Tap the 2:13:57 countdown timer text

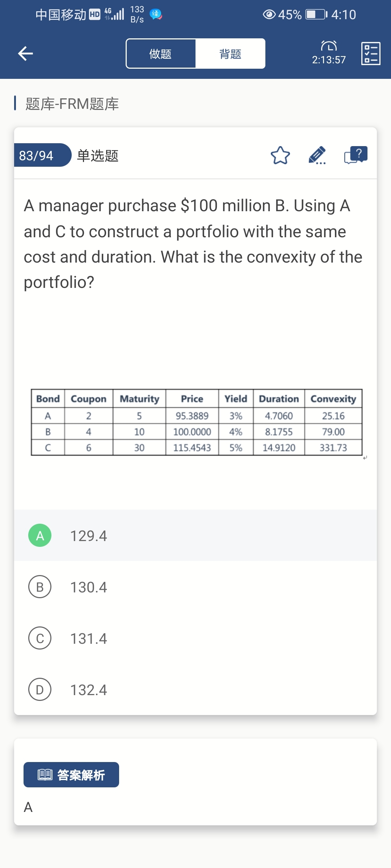(329, 60)
